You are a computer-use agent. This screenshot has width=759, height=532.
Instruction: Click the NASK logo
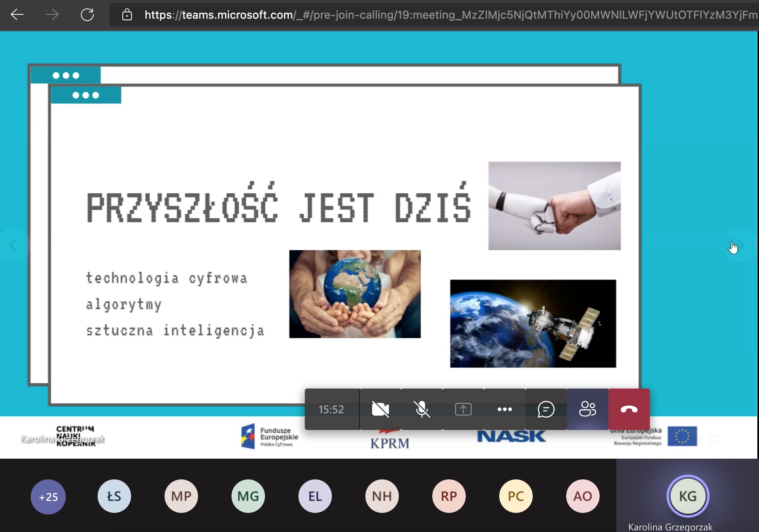pos(512,436)
